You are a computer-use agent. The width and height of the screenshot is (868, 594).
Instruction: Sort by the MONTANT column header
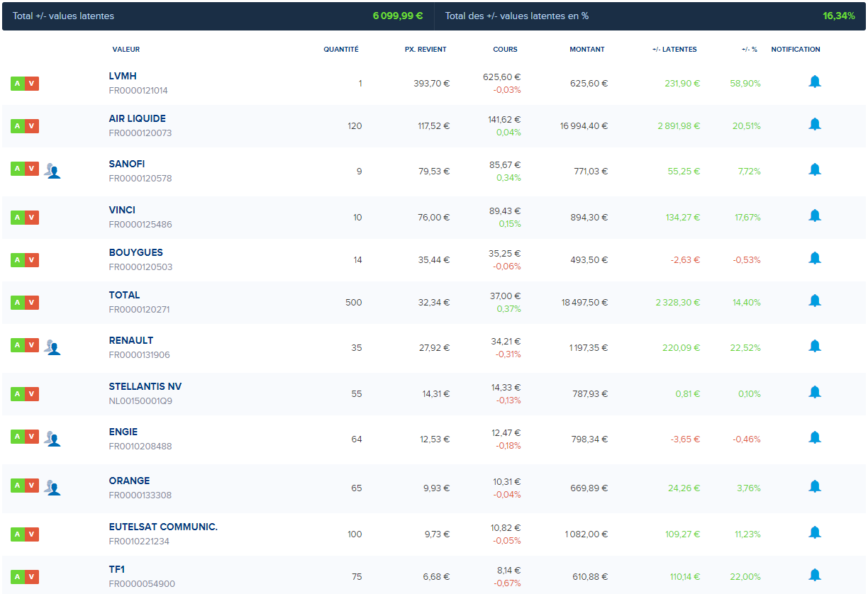coord(586,50)
